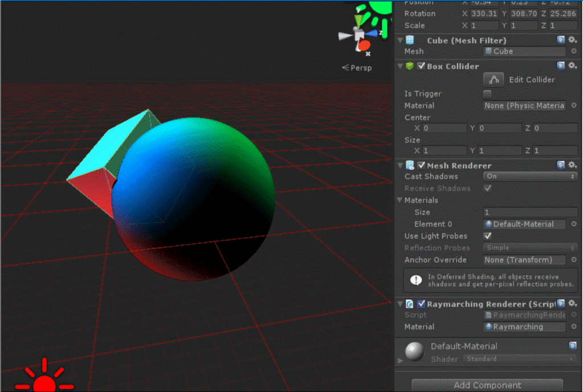This screenshot has height=392, width=583.
Task: Collapse the Mesh Renderer component
Action: point(400,166)
